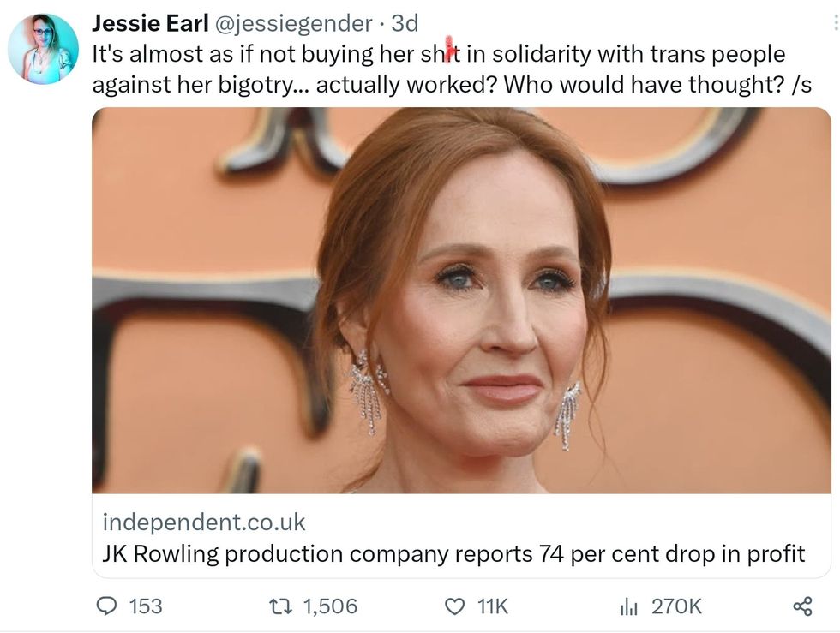Click the Jessie Earl display name

[149, 23]
